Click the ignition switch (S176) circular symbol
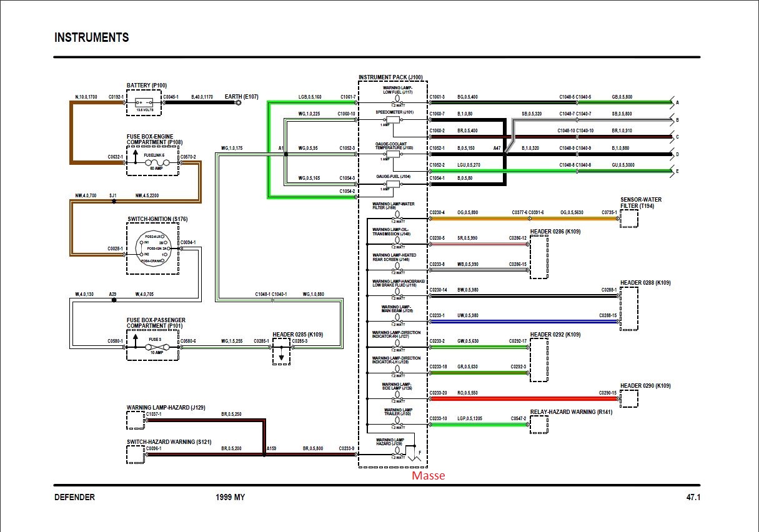759x532 pixels. tap(153, 249)
